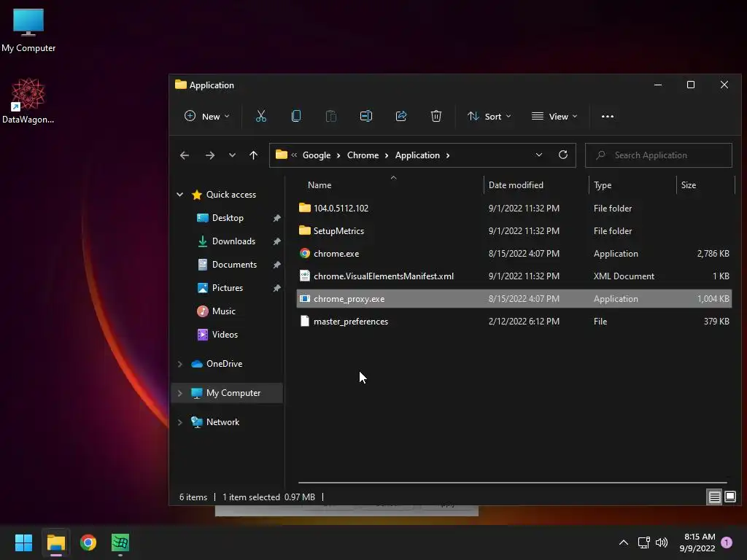
Task: Click the Delete trash icon
Action: click(x=436, y=116)
